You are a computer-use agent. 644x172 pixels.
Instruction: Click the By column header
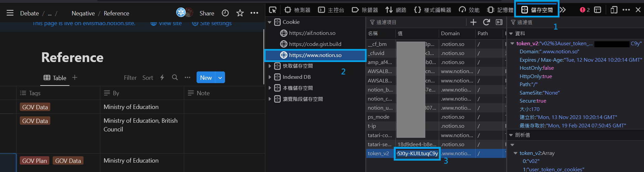point(142,93)
